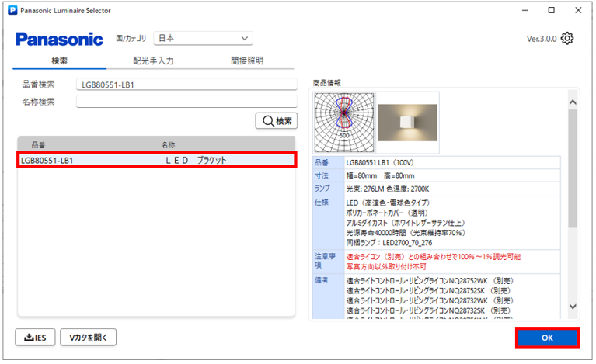596x364 pixels.
Task: Switch to the 配光手入力 tab
Action: (x=153, y=61)
